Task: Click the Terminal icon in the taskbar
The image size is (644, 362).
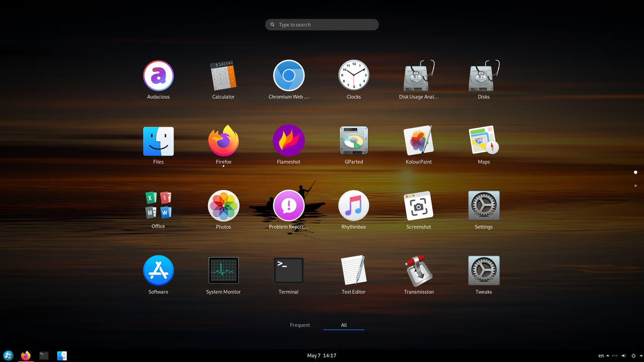Action: pyautogui.click(x=44, y=355)
